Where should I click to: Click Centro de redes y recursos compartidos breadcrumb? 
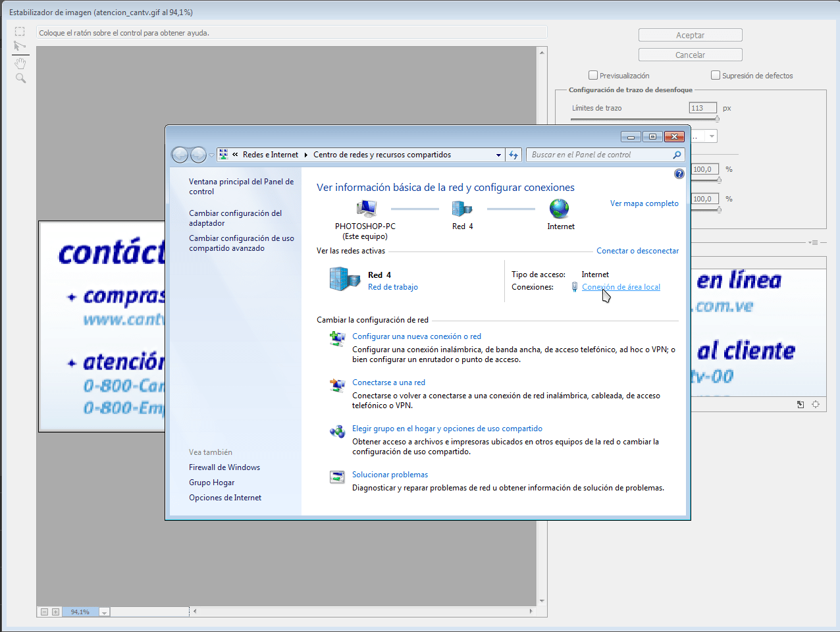[382, 155]
